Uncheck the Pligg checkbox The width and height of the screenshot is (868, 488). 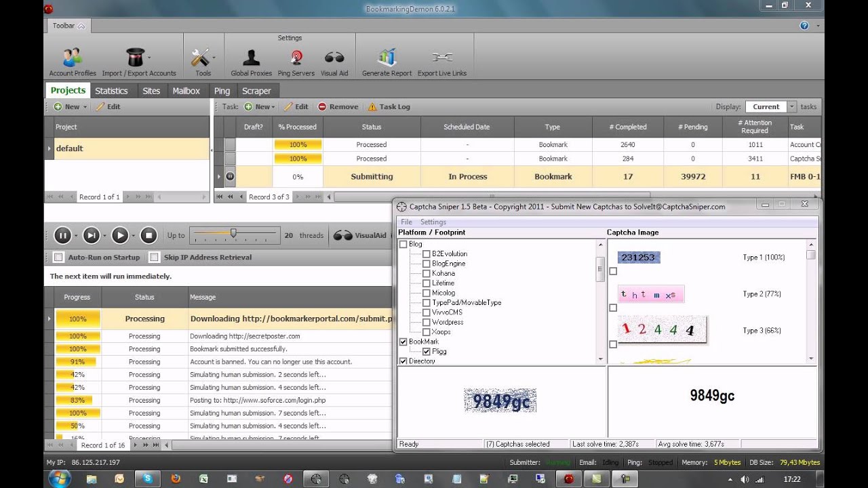pyautogui.click(x=427, y=351)
